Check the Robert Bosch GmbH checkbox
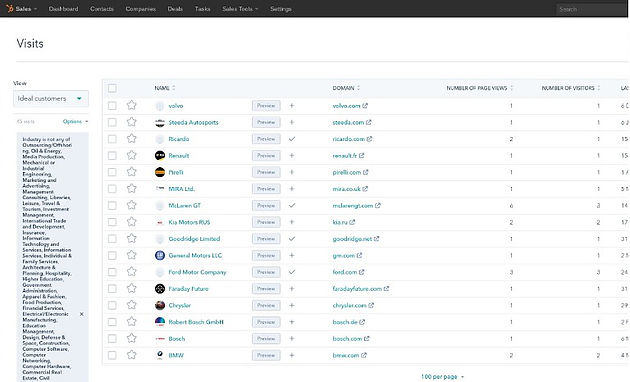The width and height of the screenshot is (630, 382). [112, 322]
